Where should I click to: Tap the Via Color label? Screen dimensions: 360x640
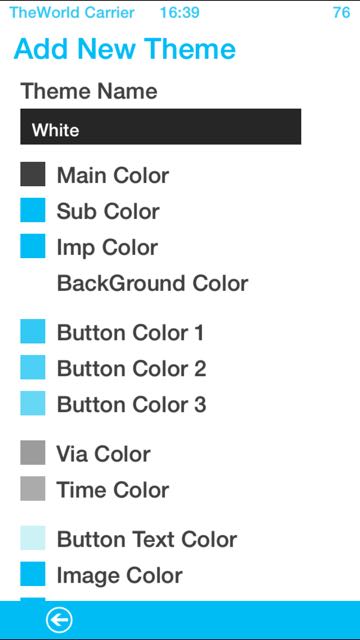coord(104,454)
